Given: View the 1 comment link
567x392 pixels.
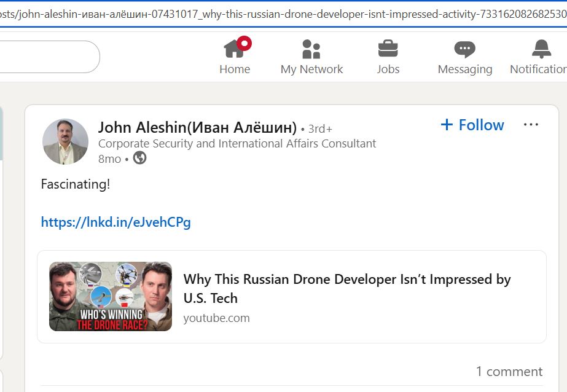Looking at the screenshot, I should point(509,372).
